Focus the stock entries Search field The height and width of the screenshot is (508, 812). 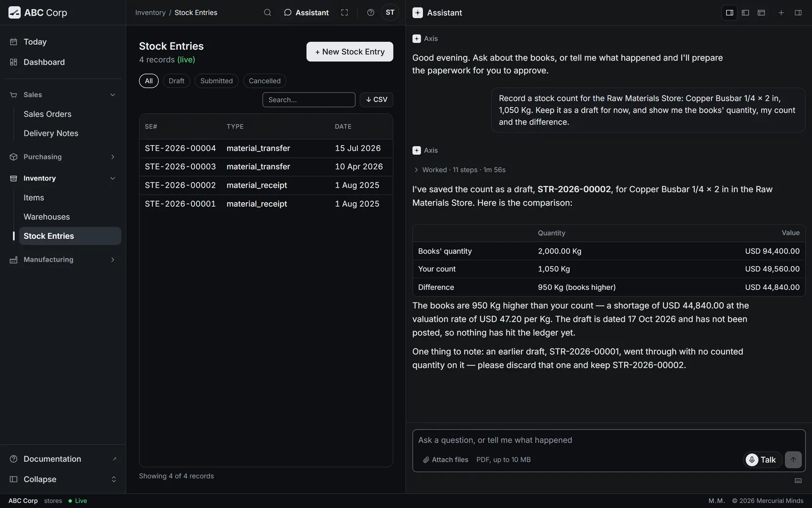point(309,100)
